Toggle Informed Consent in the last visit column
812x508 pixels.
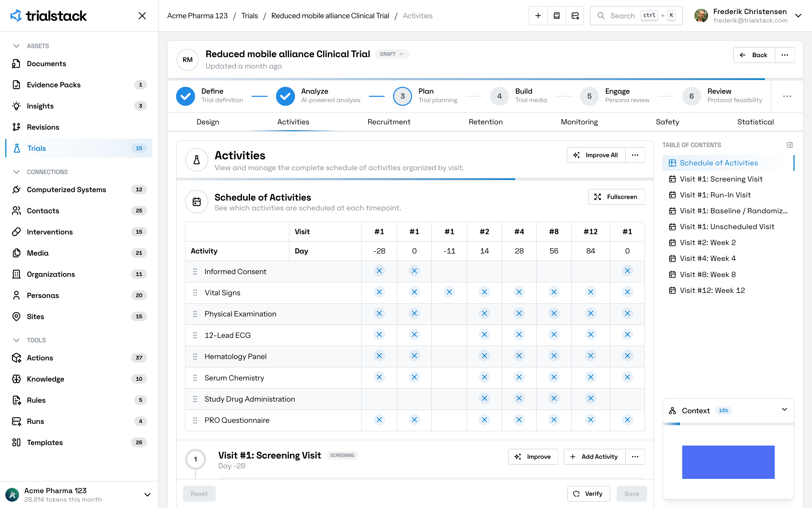coord(628,271)
